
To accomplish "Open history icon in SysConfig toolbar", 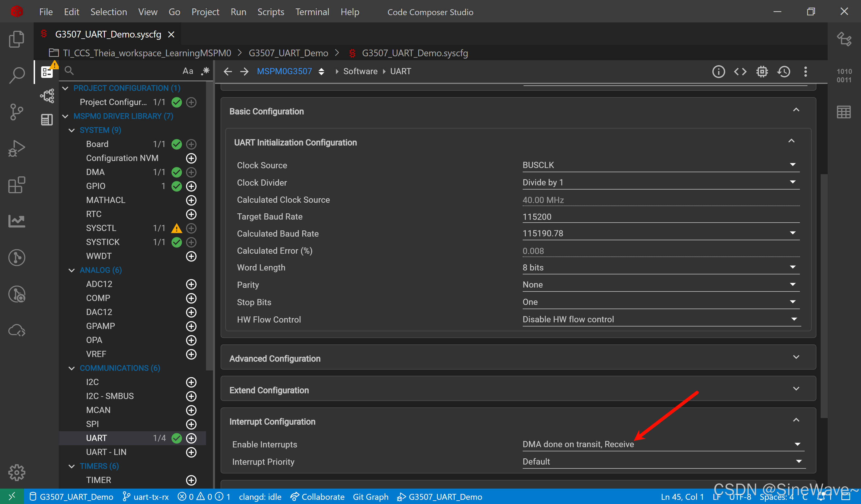I will (784, 72).
